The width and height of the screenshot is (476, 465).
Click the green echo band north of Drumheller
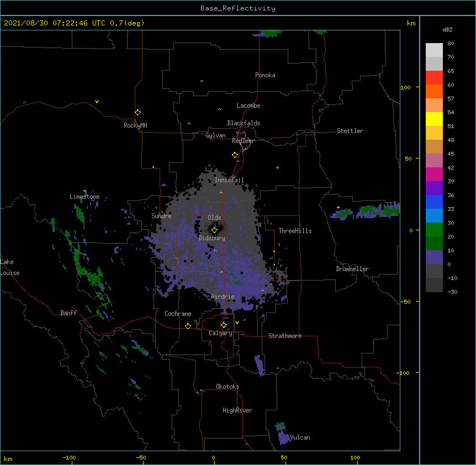[x=365, y=212]
